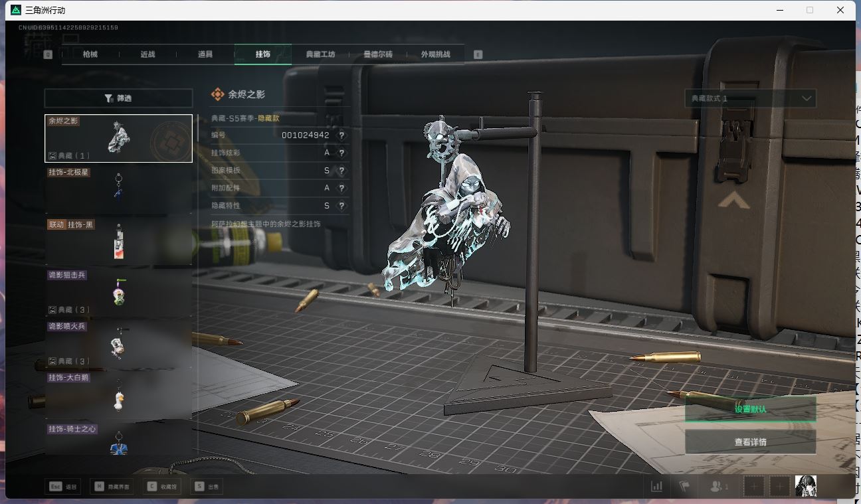The image size is (861, 504).
Task: Switch to the 枪械 tab
Action: coord(90,54)
